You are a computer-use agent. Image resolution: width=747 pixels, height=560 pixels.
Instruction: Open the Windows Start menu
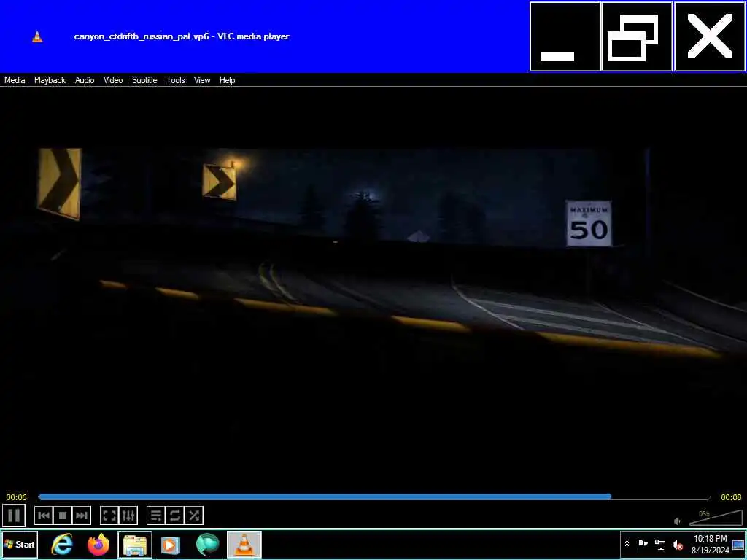[20, 544]
